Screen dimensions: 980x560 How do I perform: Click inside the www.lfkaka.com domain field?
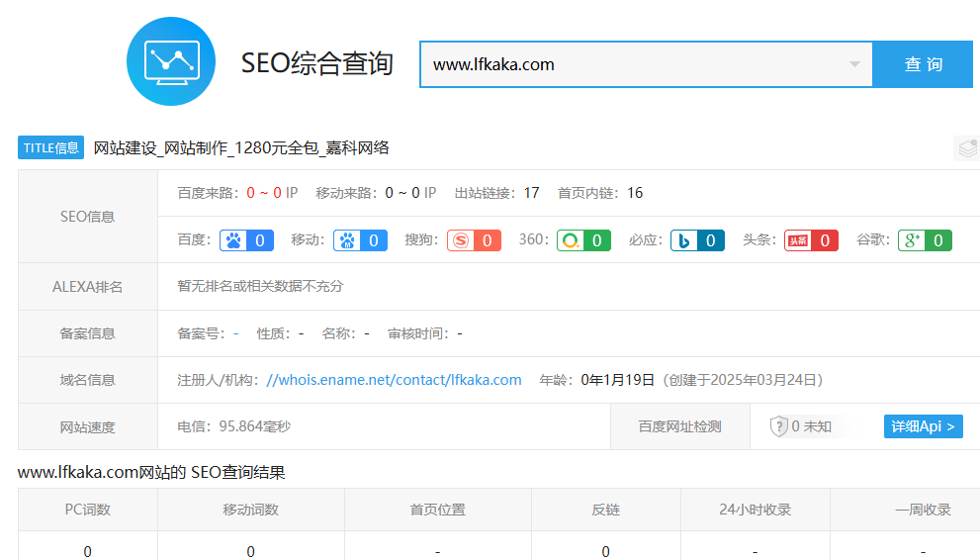(633, 65)
